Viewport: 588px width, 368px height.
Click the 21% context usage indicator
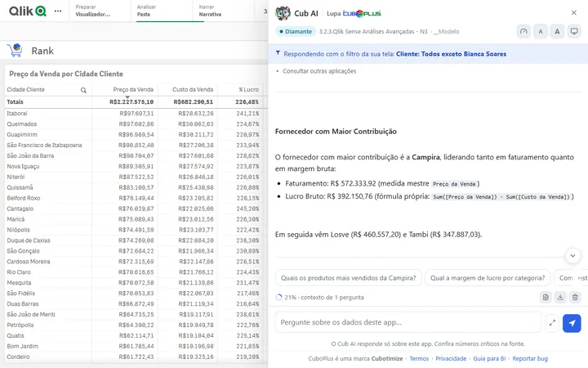(319, 298)
